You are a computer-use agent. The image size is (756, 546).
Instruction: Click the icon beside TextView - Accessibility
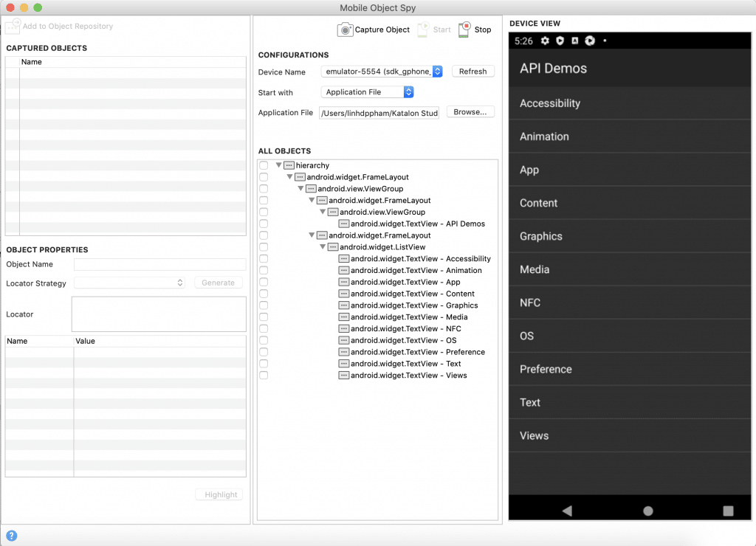tap(344, 259)
